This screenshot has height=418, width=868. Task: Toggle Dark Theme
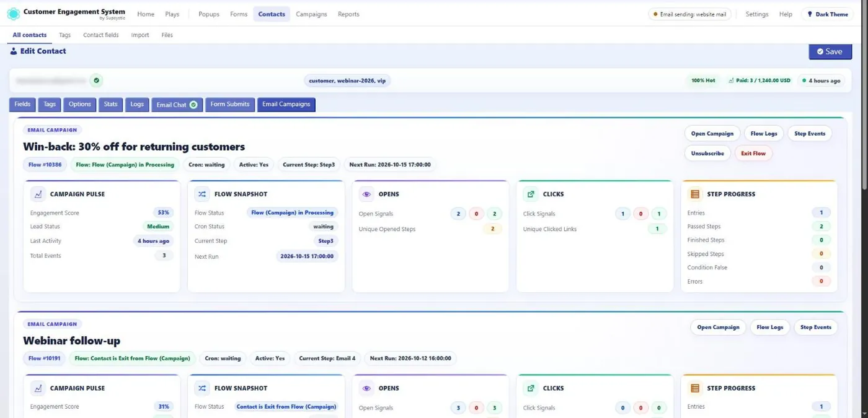pyautogui.click(x=827, y=14)
